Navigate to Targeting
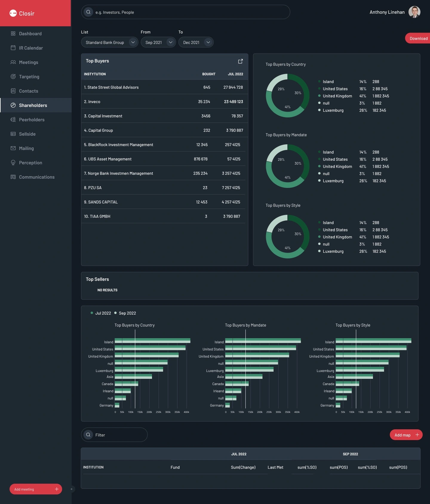430x504 pixels. 36,76
